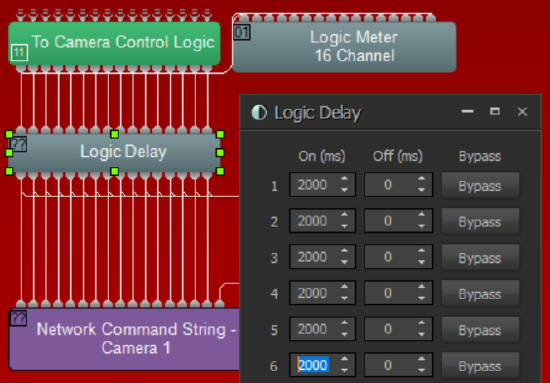Decrease channel 4 Off delay with down arrow

click(421, 298)
